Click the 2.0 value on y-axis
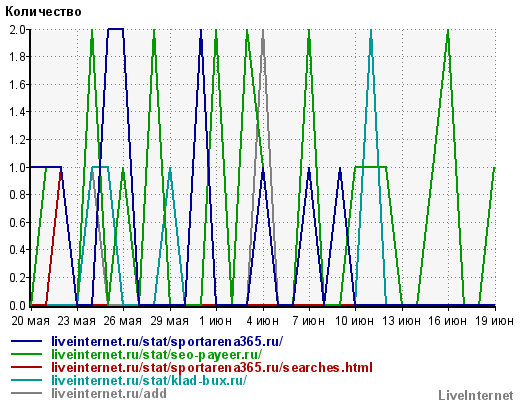 17,30
